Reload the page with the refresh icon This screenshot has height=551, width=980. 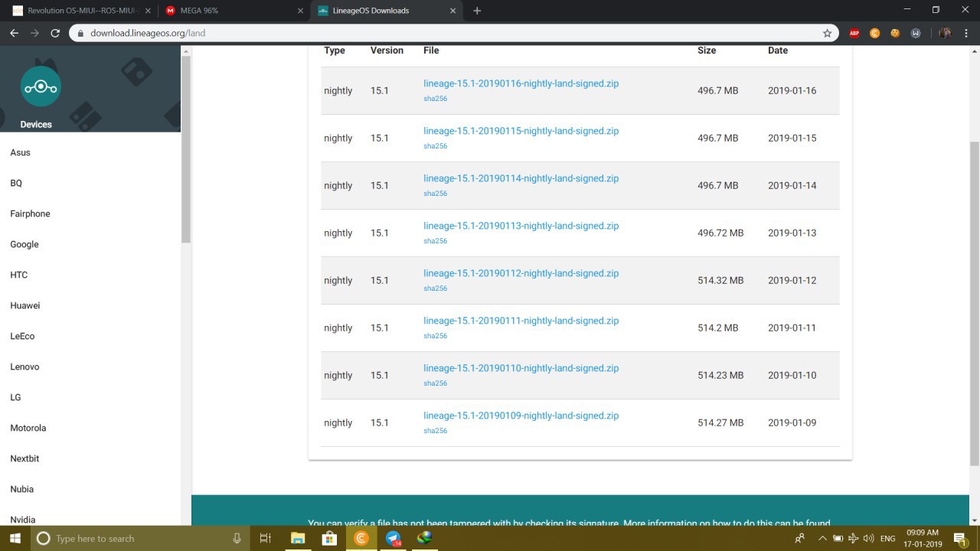(x=55, y=33)
